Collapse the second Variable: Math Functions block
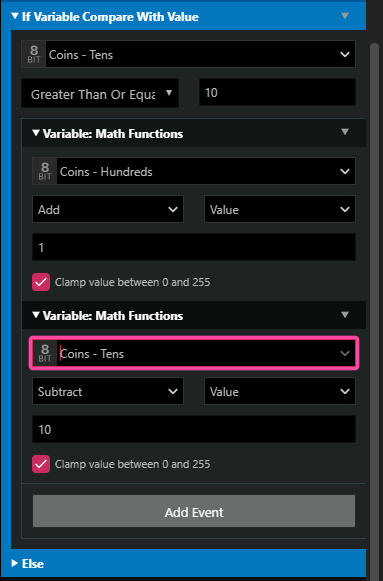383x581 pixels. point(36,315)
